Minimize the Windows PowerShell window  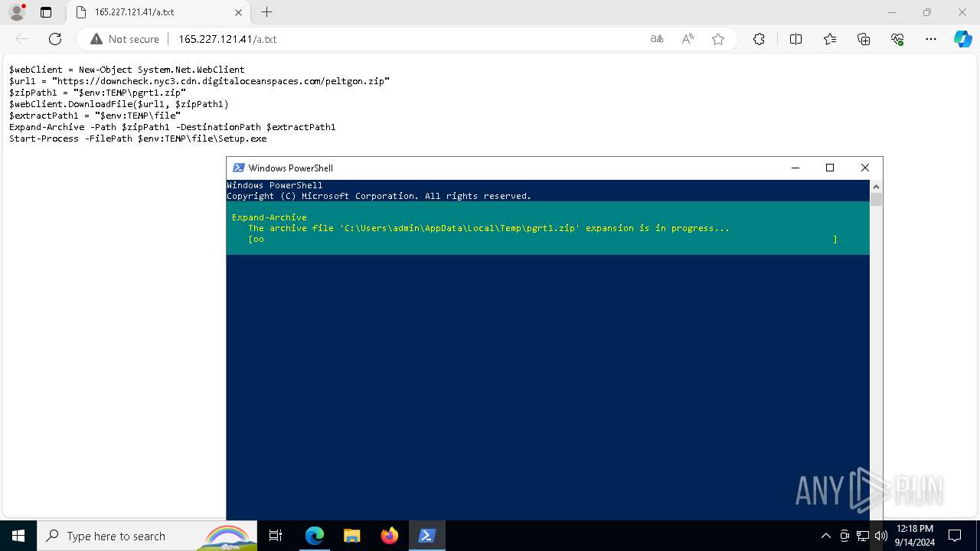tap(795, 168)
